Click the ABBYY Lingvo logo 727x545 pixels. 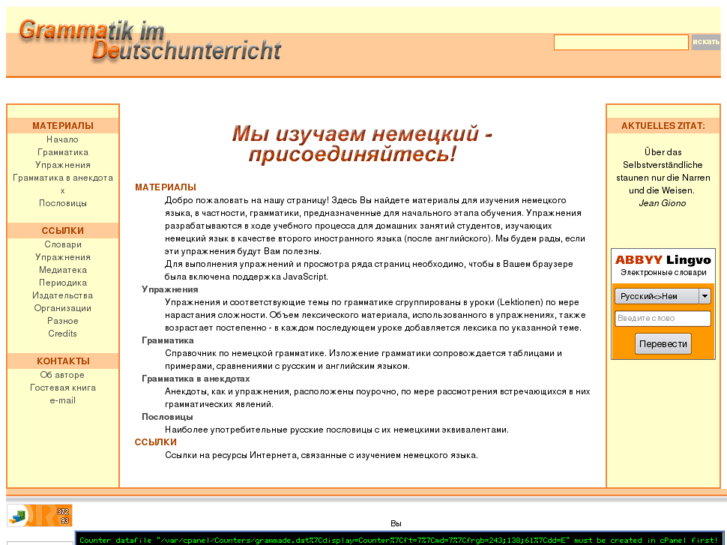click(663, 260)
